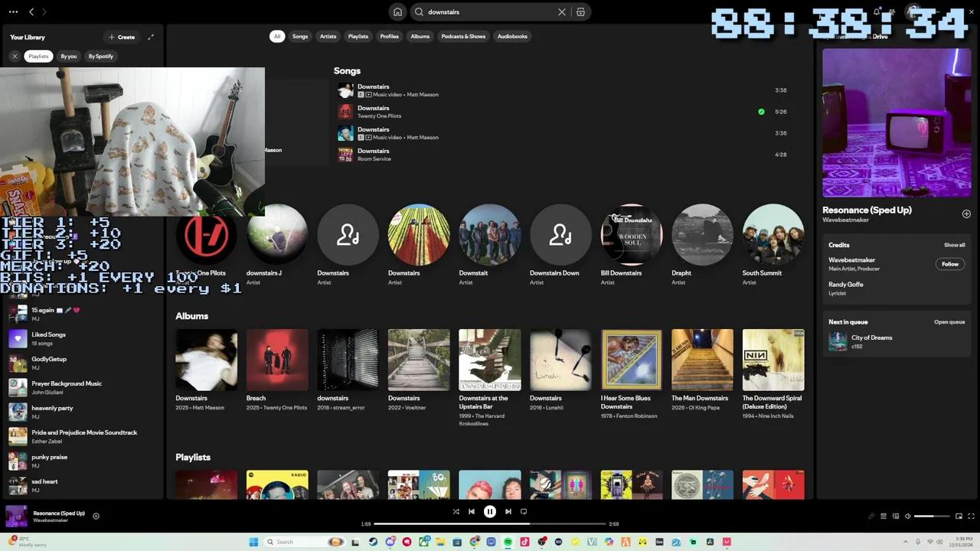This screenshot has height=551, width=980.
Task: Open 'downstairs J' artist profile
Action: pyautogui.click(x=277, y=245)
